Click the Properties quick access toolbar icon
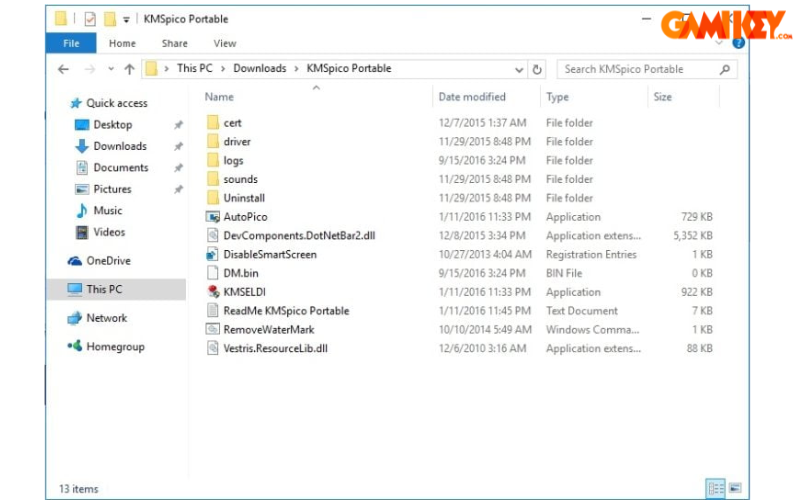 tap(90, 19)
